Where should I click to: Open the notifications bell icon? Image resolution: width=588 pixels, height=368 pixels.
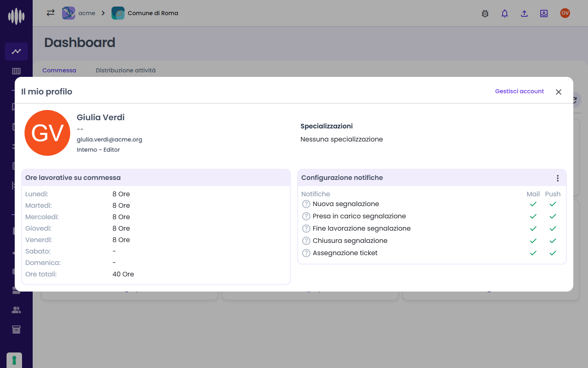tap(505, 13)
